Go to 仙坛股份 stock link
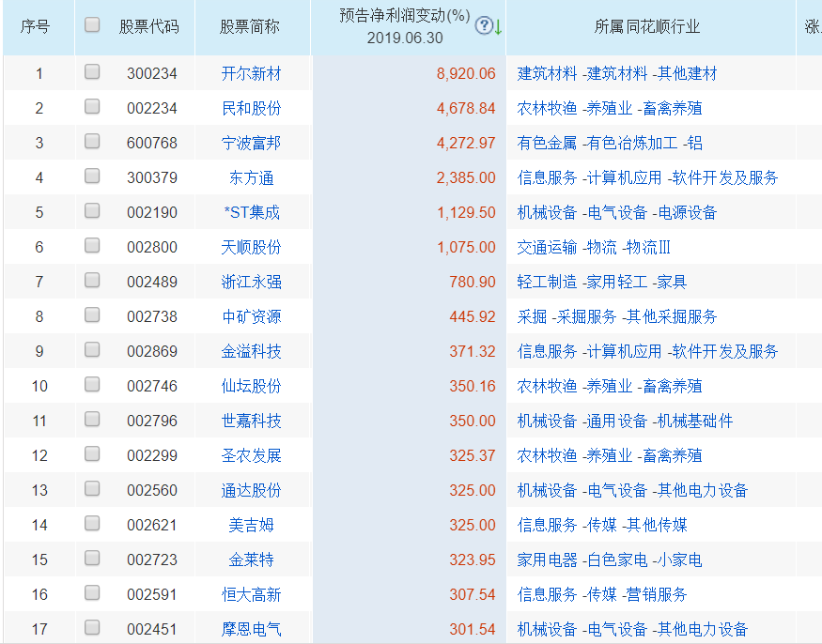Viewport: 822px width, 644px height. click(251, 386)
